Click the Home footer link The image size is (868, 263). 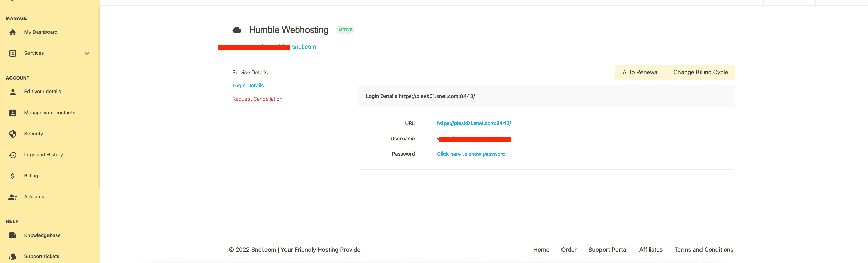(x=541, y=250)
